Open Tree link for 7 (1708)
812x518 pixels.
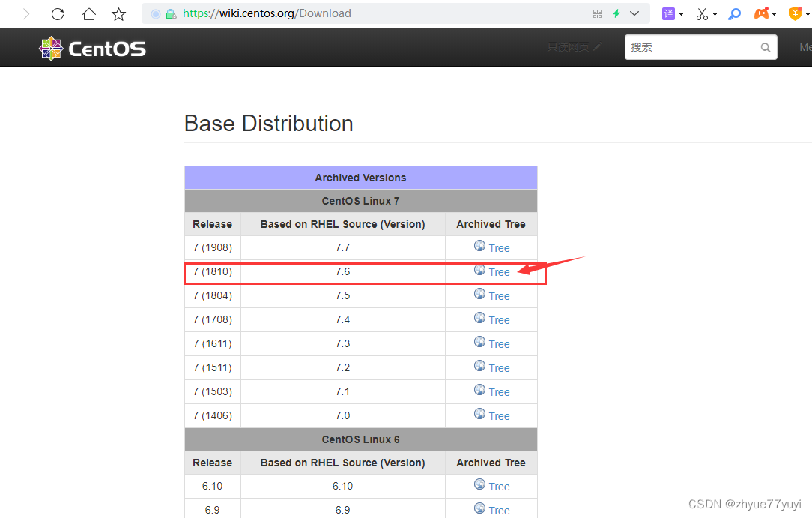click(499, 320)
